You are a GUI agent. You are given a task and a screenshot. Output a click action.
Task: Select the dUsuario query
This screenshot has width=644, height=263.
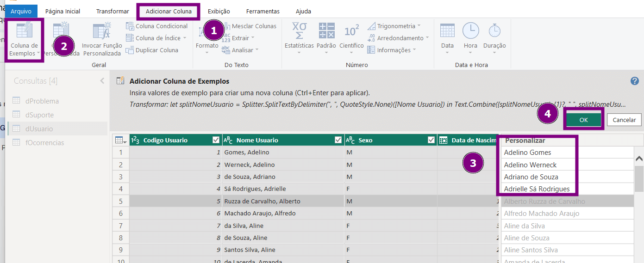coord(57,128)
